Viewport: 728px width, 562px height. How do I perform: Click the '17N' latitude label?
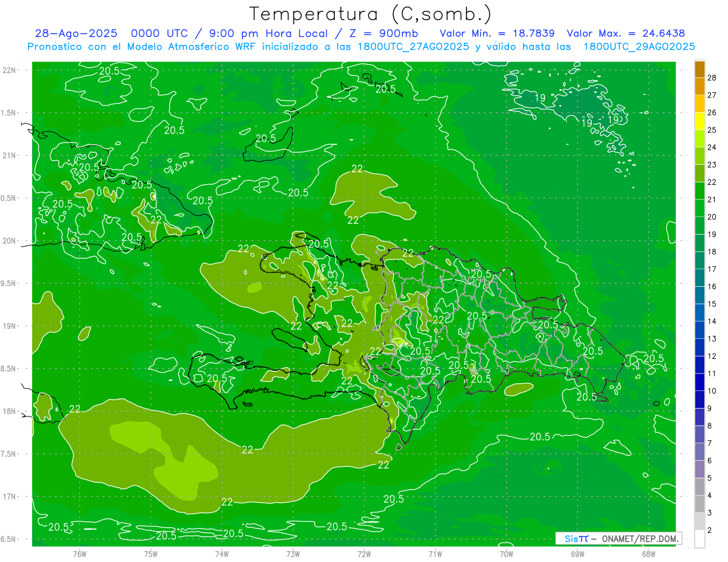coord(10,497)
